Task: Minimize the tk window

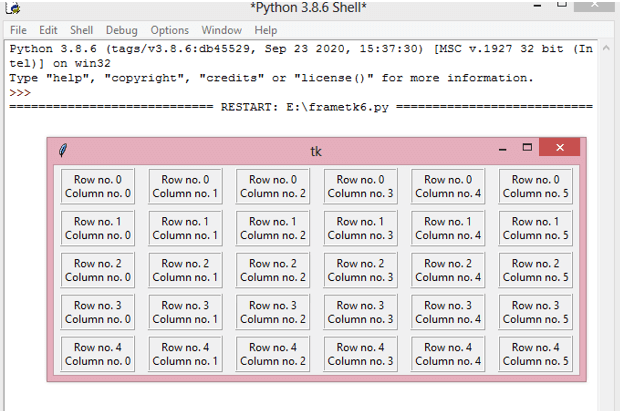Action: (x=503, y=149)
